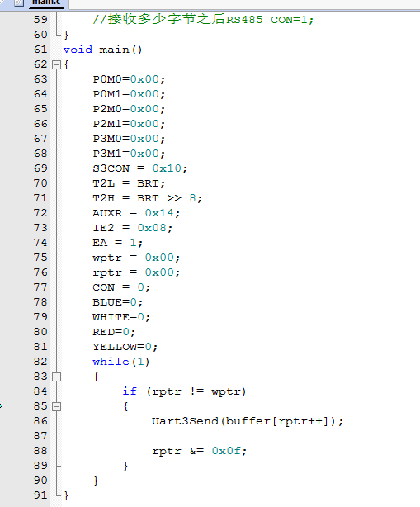This screenshot has width=420, height=507.
Task: Click the 'CON = 0;' line
Action: point(121,287)
